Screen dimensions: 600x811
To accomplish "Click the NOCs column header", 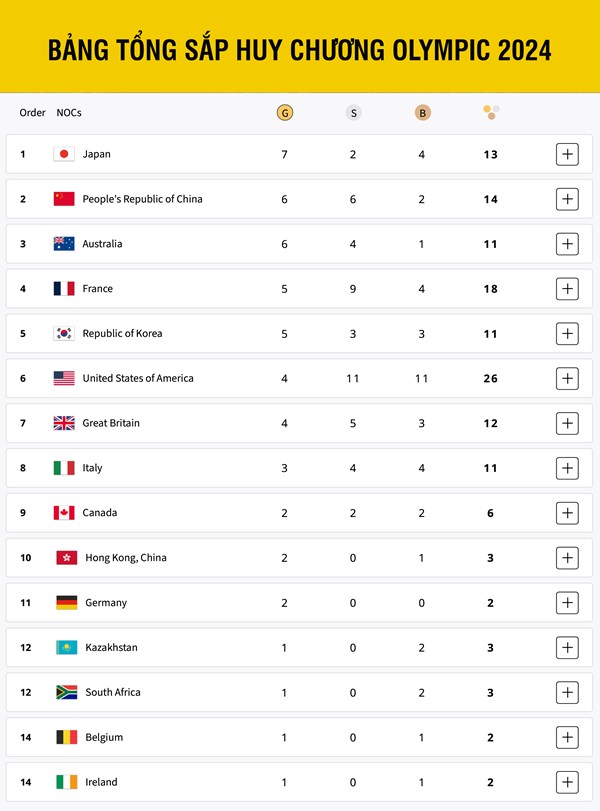I will tap(69, 113).
